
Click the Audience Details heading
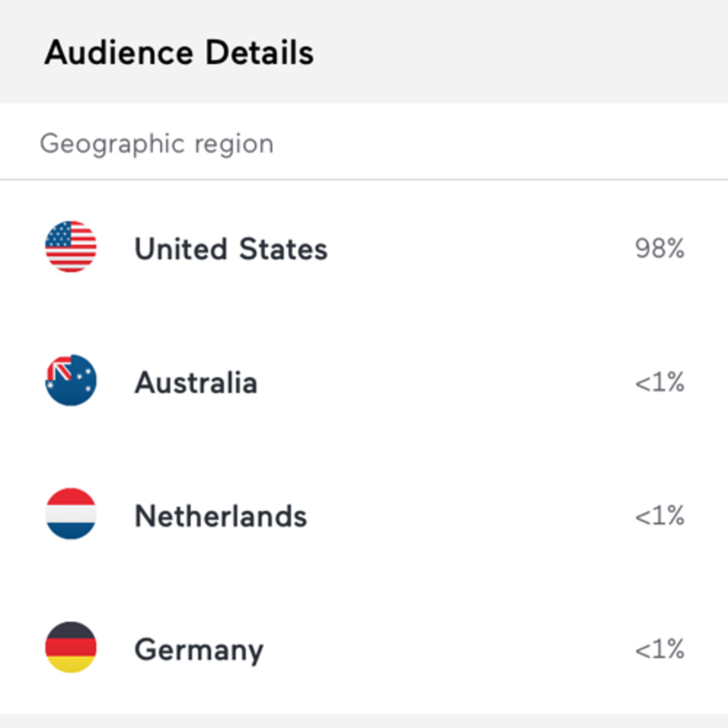(x=179, y=53)
